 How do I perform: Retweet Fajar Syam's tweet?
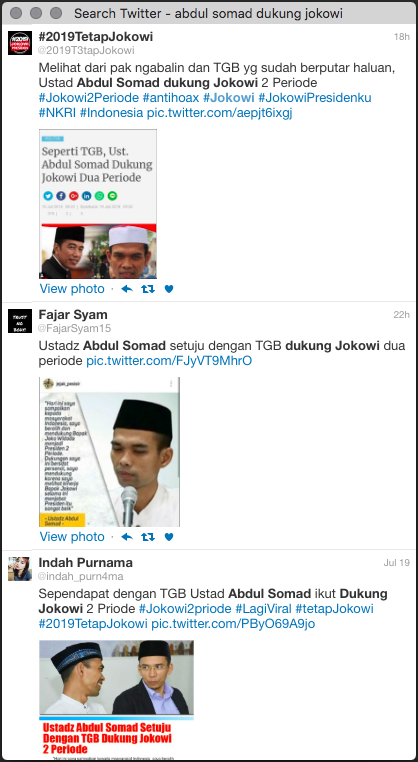click(x=148, y=537)
